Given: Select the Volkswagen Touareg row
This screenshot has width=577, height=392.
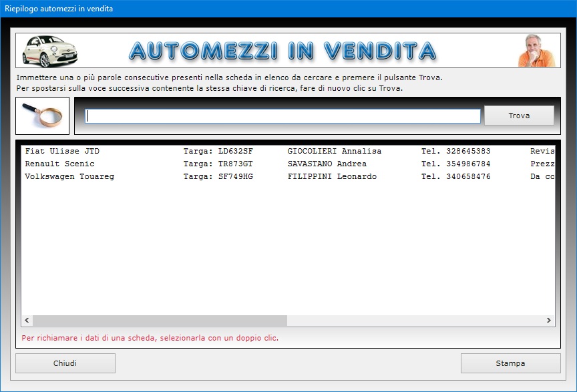Looking at the screenshot, I should [288, 177].
